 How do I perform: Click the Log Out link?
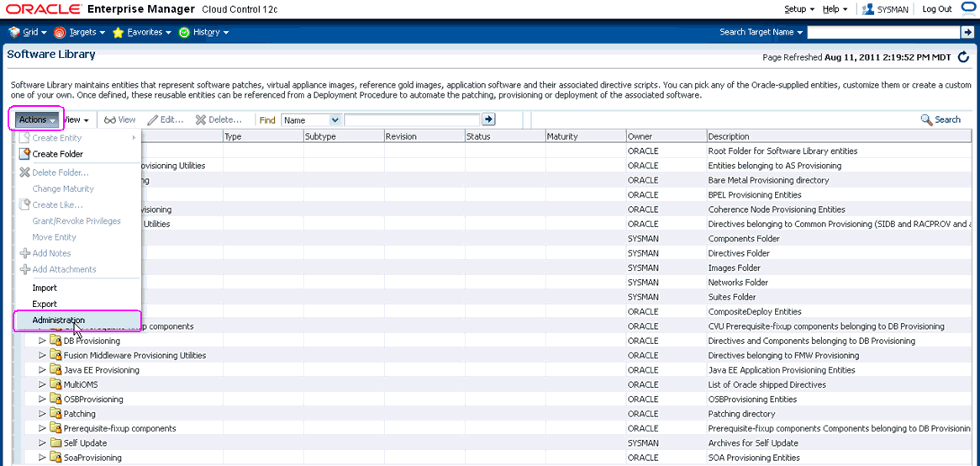pyautogui.click(x=937, y=9)
